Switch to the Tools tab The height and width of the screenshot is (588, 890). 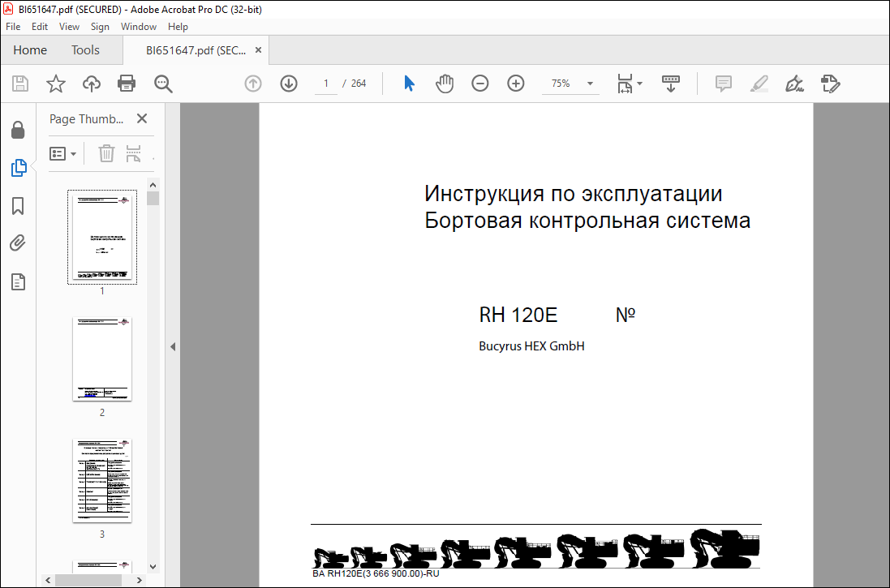coord(85,50)
